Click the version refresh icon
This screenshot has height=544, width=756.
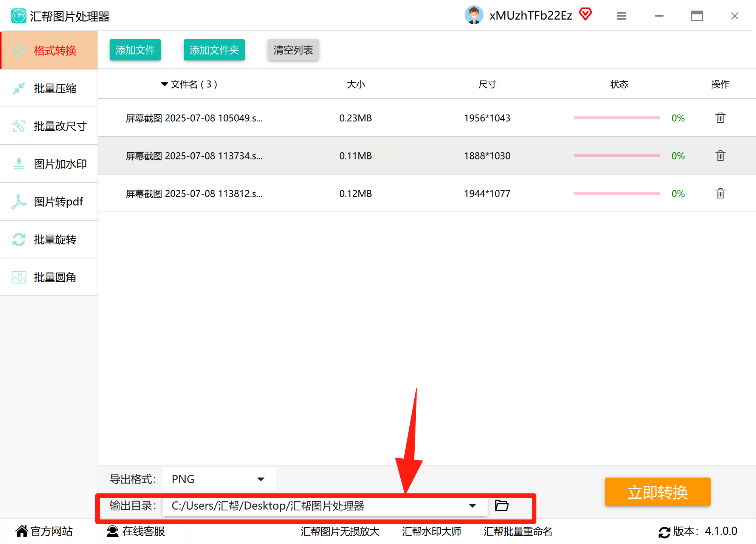(664, 532)
